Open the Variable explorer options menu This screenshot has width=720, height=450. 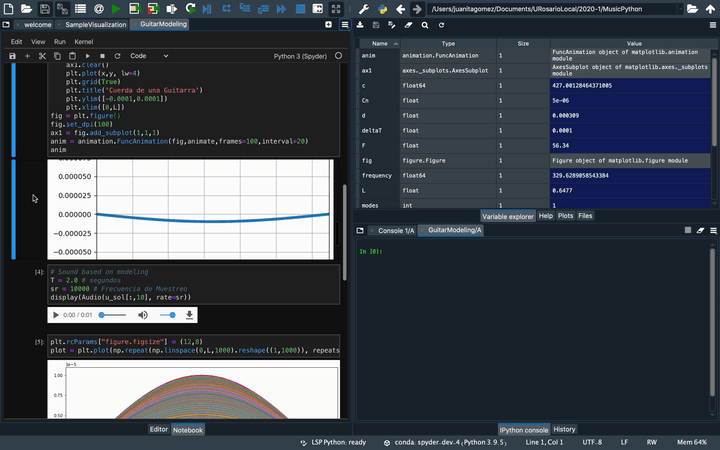point(713,25)
